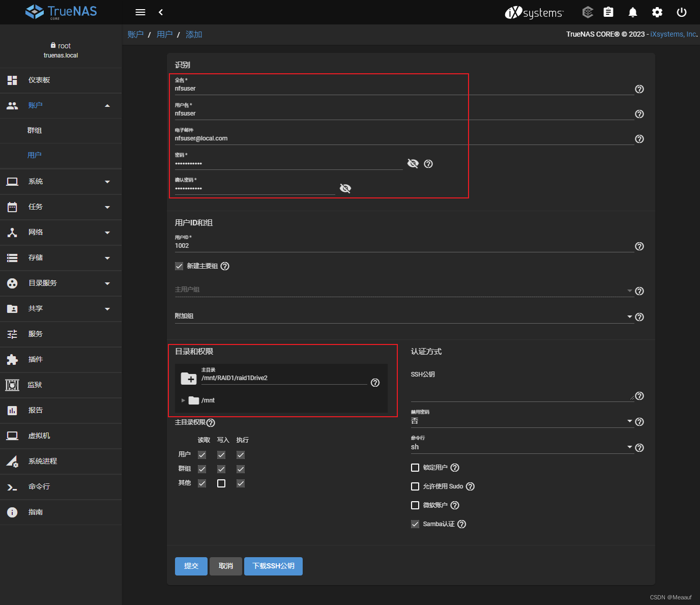Open the 命令行 shell dropdown

(522, 447)
